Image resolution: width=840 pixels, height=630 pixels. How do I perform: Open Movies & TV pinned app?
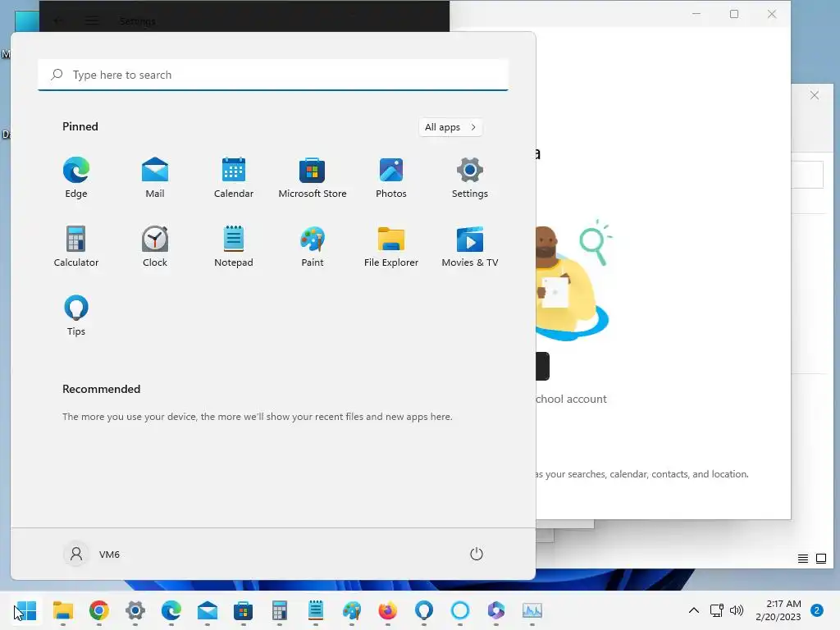click(x=470, y=247)
